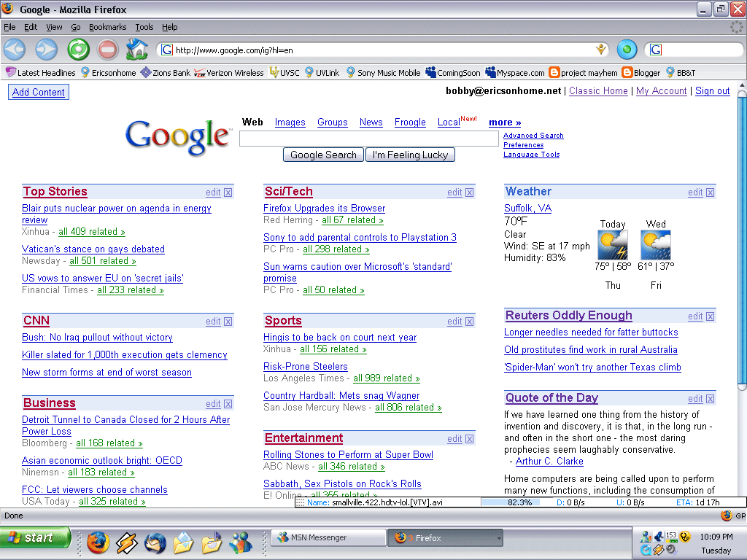The image size is (747, 560).
Task: Open the Windows Start menu
Action: tap(35, 537)
